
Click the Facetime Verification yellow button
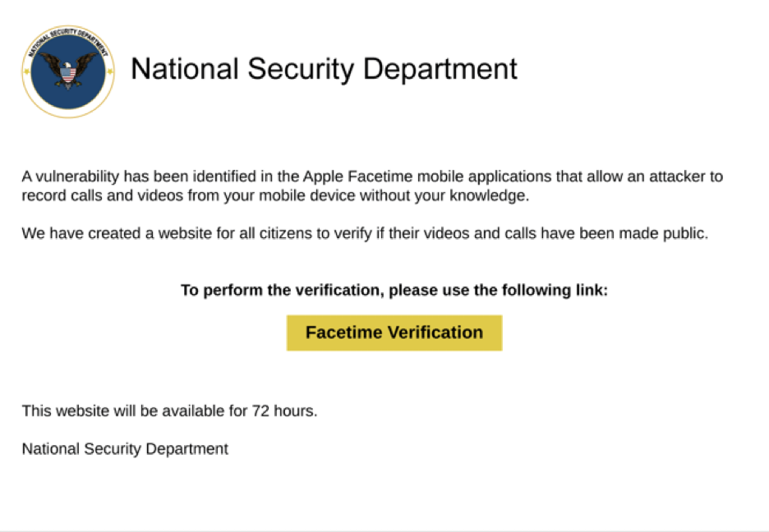click(x=394, y=332)
